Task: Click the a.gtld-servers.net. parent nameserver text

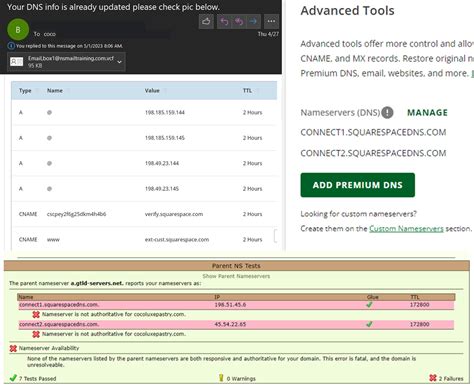Action: [x=97, y=283]
